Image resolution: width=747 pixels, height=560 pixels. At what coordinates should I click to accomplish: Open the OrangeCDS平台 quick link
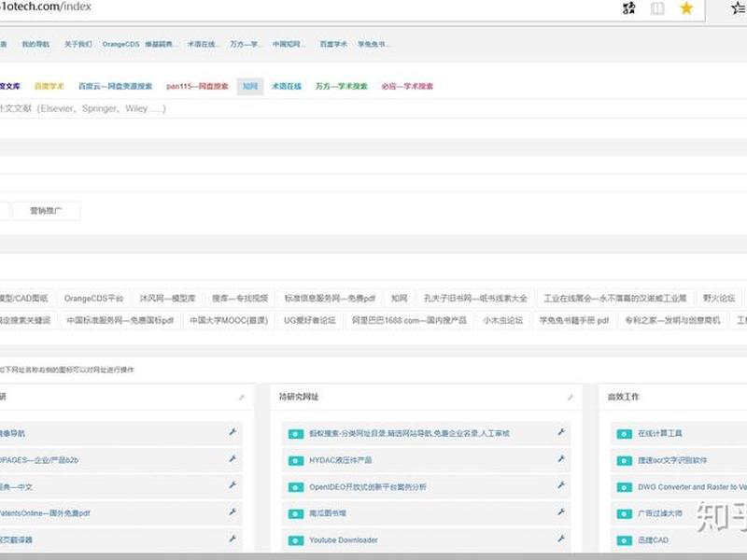[x=93, y=299]
